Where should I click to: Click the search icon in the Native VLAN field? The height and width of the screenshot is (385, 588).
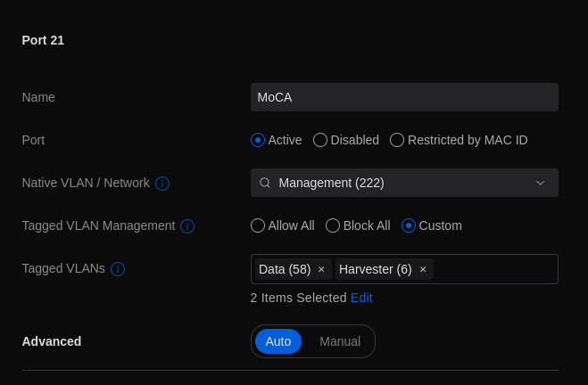click(265, 183)
